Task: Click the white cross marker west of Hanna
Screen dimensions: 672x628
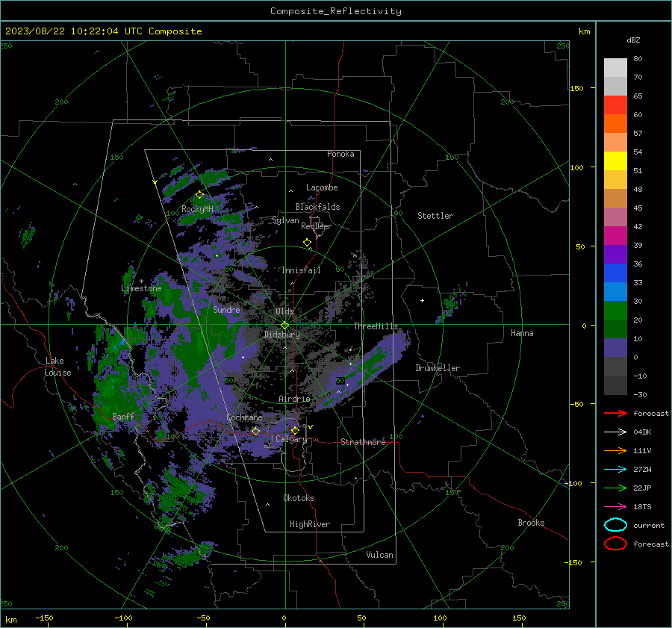Action: [422, 300]
